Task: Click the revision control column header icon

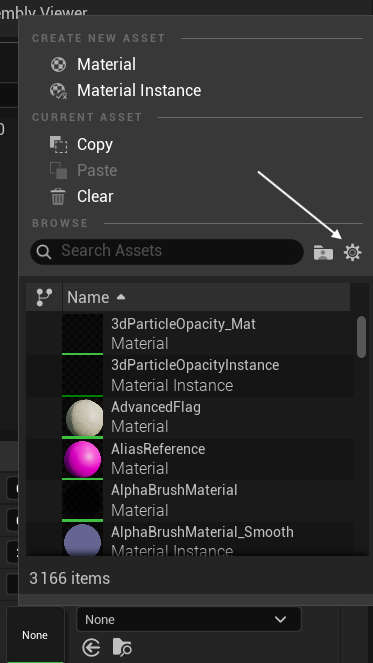Action: pyautogui.click(x=44, y=297)
